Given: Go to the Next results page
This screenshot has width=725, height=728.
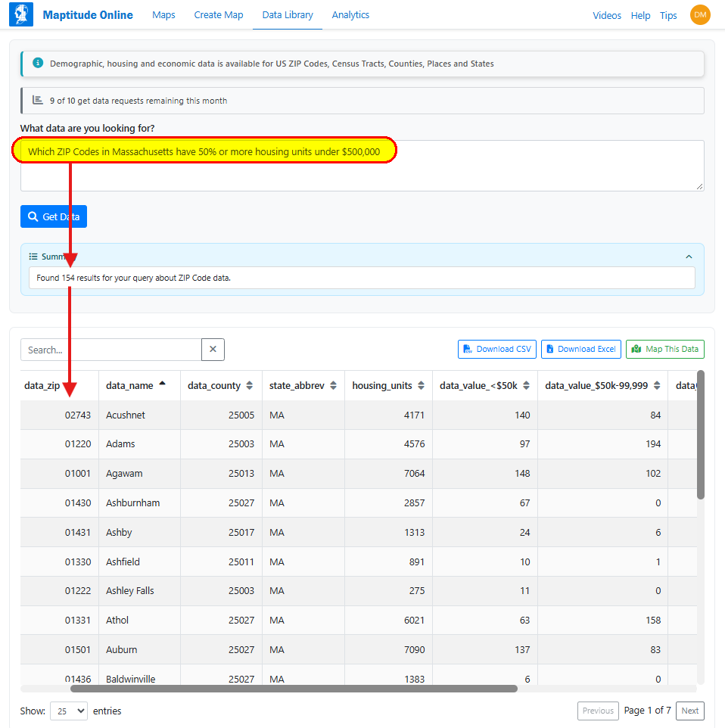Looking at the screenshot, I should tap(689, 711).
